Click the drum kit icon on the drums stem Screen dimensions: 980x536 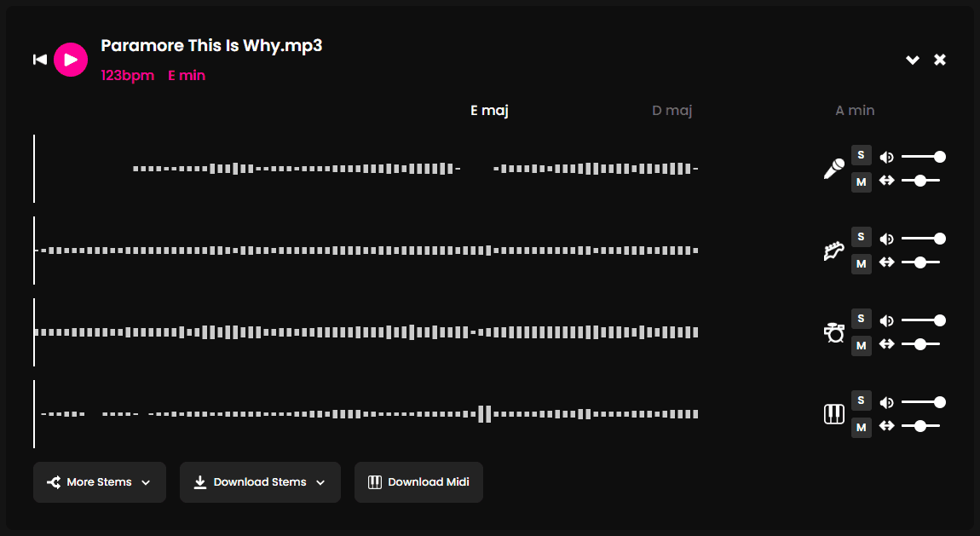click(833, 331)
